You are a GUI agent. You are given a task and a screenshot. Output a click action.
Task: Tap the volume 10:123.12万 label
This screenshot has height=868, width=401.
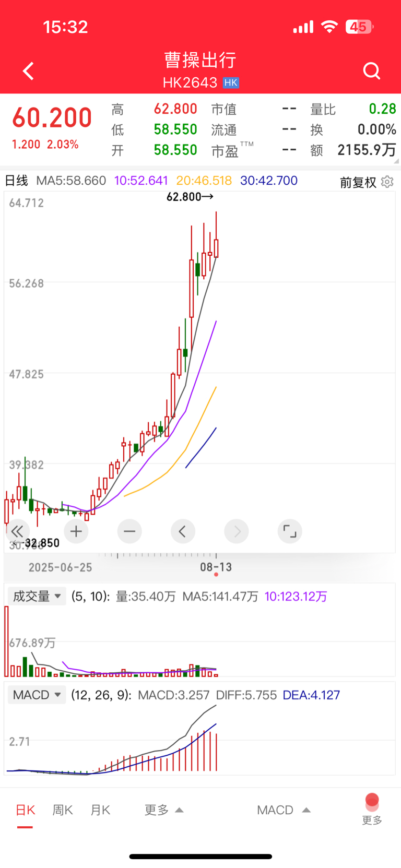point(296,596)
